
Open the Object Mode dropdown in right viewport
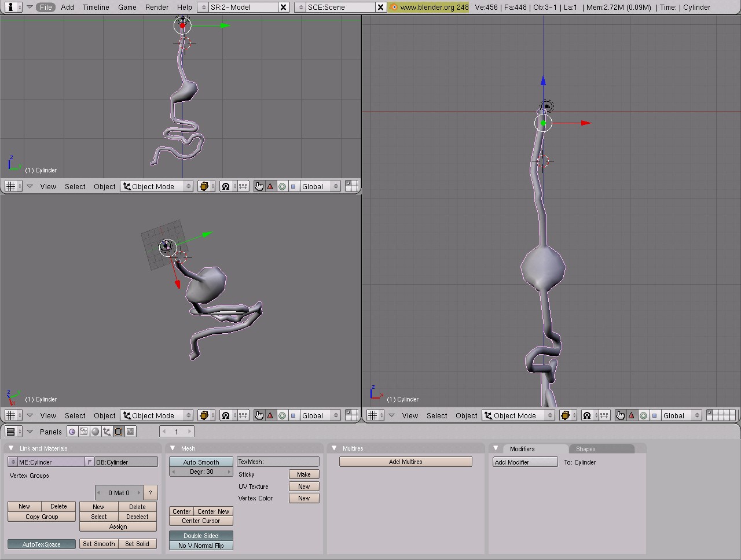click(519, 415)
